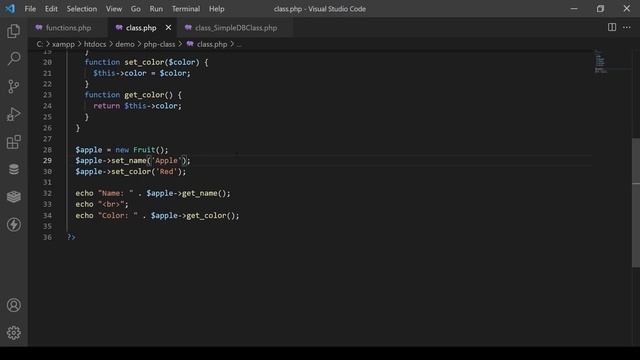This screenshot has width=640, height=360.
Task: Click line number 32 in the gutter
Action: point(47,193)
